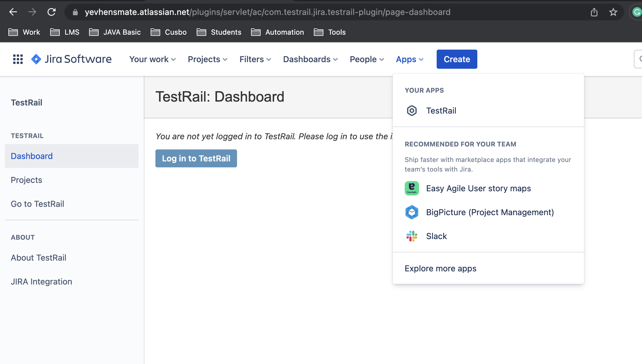Image resolution: width=642 pixels, height=364 pixels.
Task: Open the JAVA Basic bookmarks folder
Action: click(x=115, y=32)
